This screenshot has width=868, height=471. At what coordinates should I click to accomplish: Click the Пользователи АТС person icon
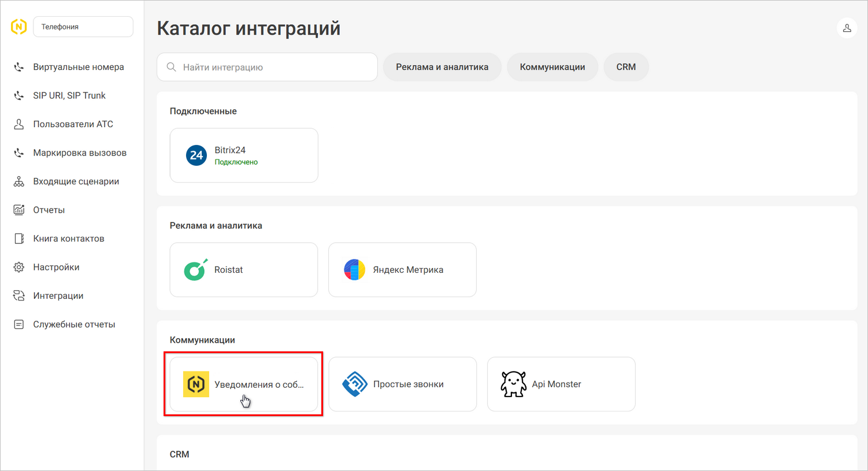pyautogui.click(x=18, y=124)
